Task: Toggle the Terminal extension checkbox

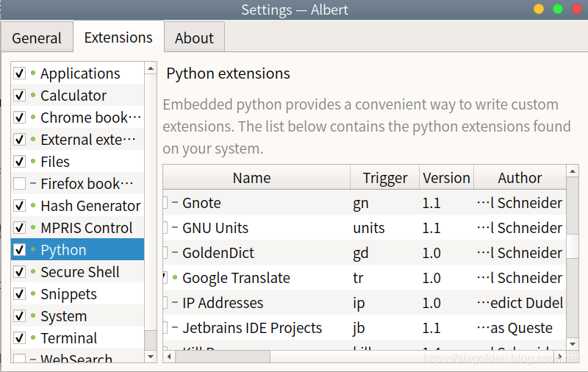Action: (x=20, y=338)
